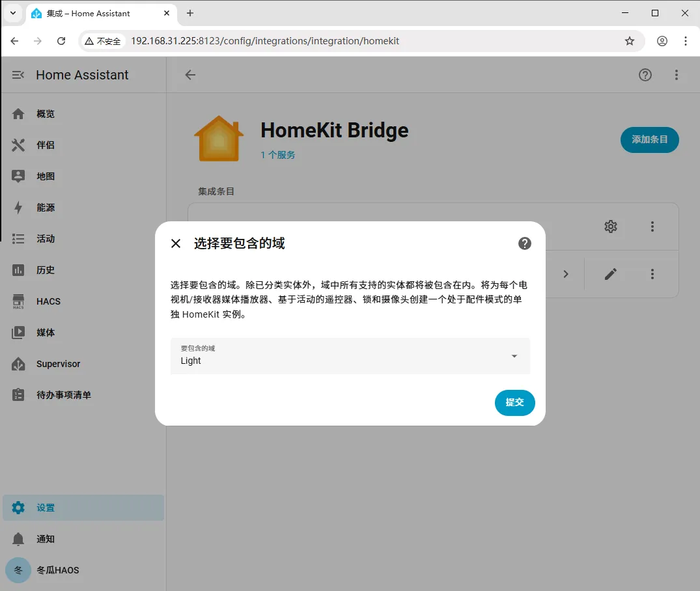Screen dimensions: 700x591
Task: Click the 添加条目 add entry button
Action: click(650, 140)
